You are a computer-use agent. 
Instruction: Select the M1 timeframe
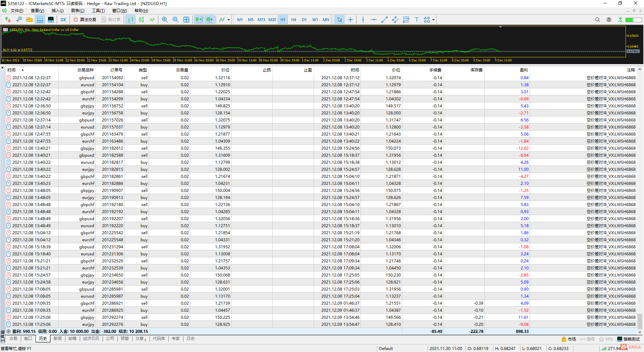click(240, 20)
